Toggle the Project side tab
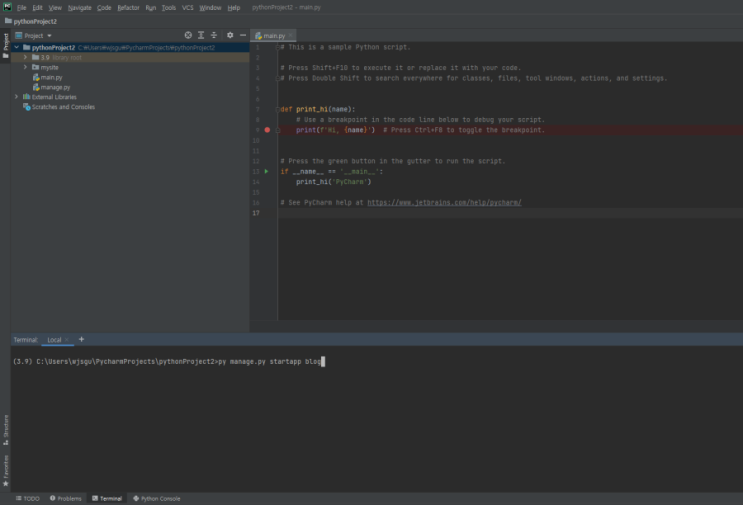 (5, 45)
